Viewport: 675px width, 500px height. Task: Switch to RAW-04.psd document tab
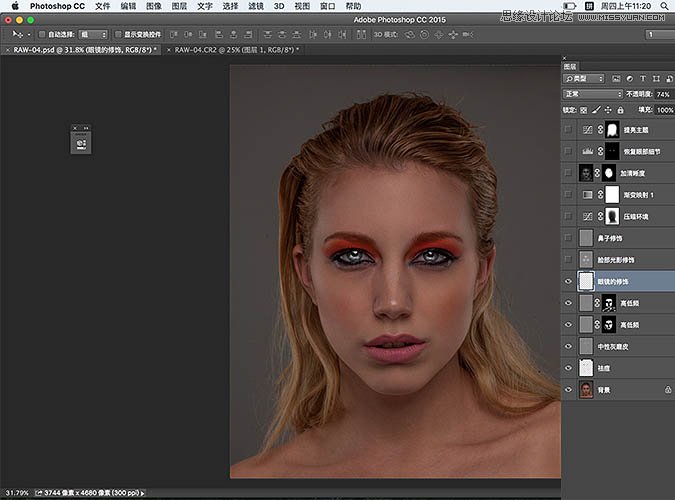click(85, 50)
